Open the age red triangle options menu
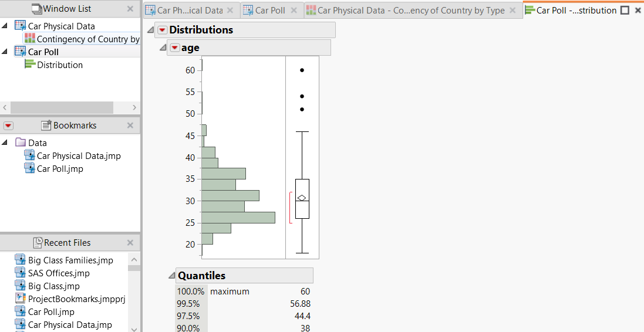The width and height of the screenshot is (644, 332). pos(174,48)
